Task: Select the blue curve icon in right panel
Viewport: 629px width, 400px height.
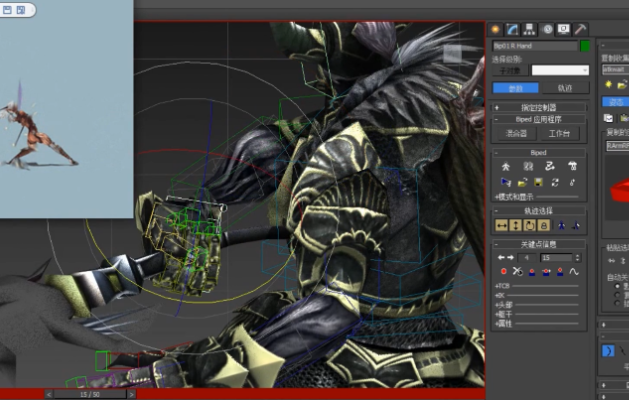Action: coord(608,351)
